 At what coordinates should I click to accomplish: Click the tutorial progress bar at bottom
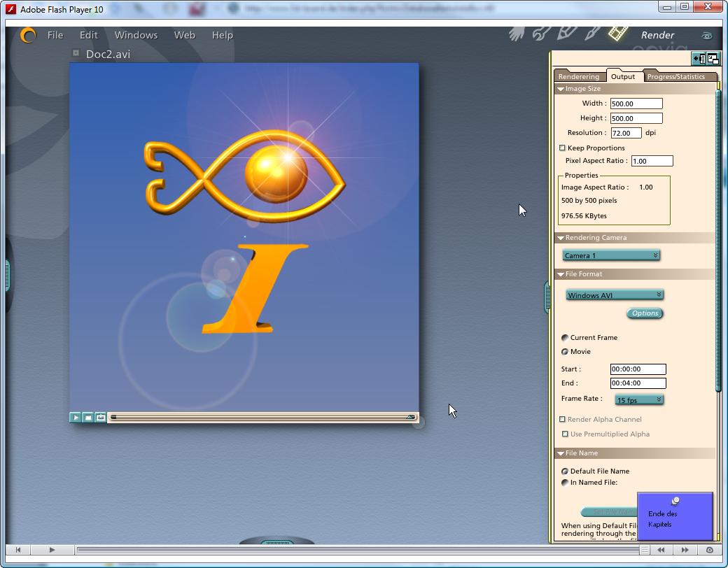click(x=356, y=550)
